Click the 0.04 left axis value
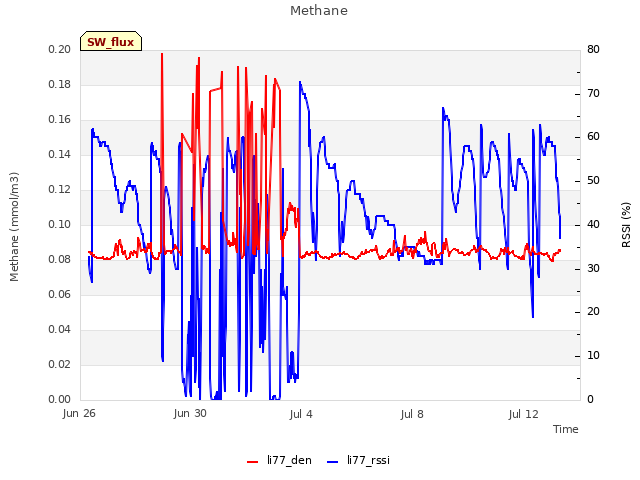The height and width of the screenshot is (480, 640). coord(60,329)
